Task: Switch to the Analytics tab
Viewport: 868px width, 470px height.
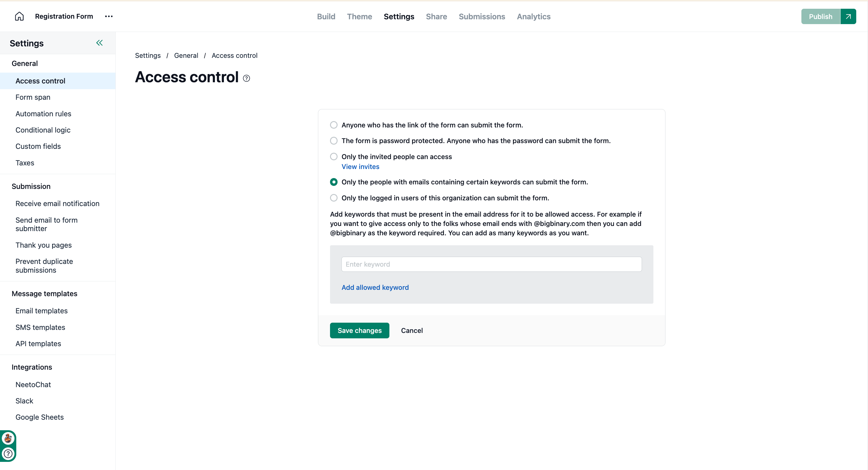Action: (533, 17)
